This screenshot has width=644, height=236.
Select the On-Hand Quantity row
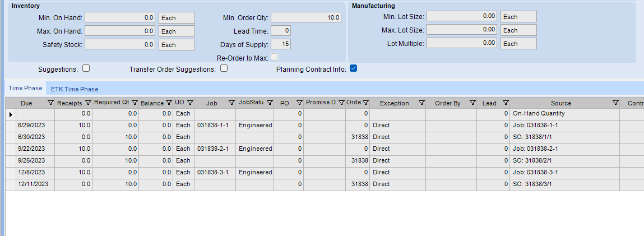[325, 114]
